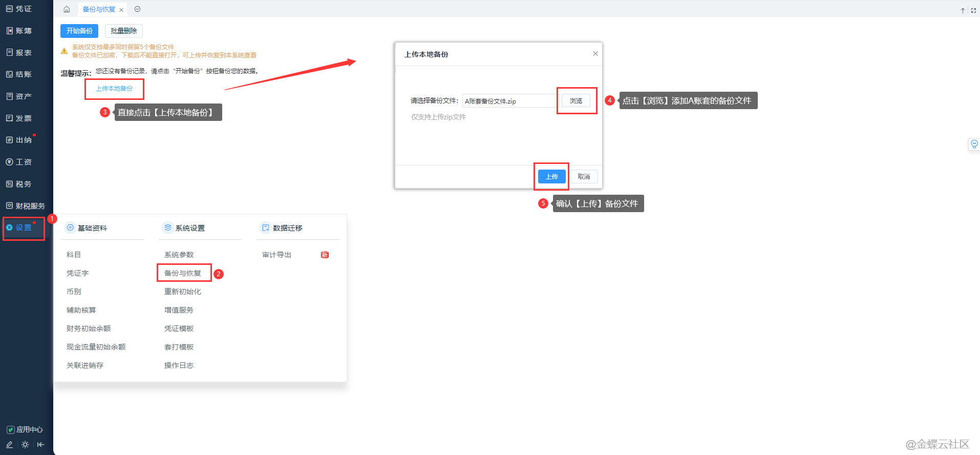
Task: Open 发票 in the left sidebar
Action: coord(19,118)
